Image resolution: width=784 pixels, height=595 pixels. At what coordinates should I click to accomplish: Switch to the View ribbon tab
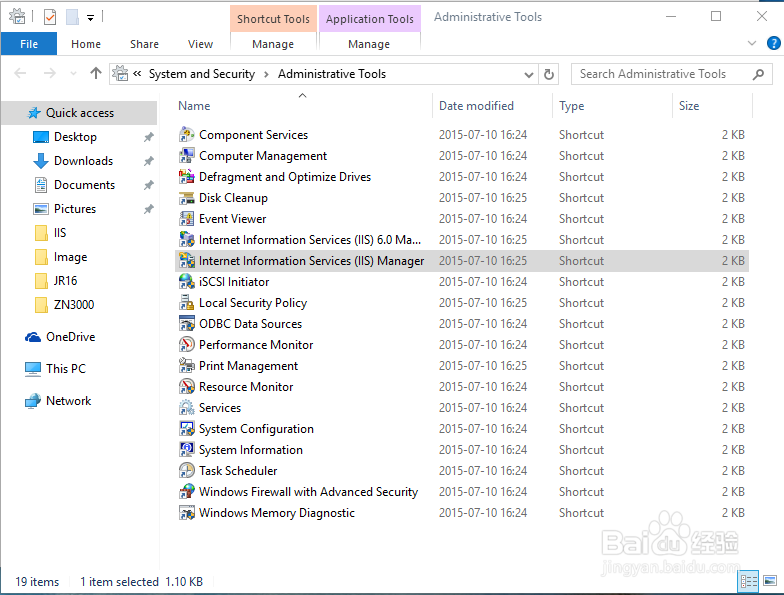[200, 44]
